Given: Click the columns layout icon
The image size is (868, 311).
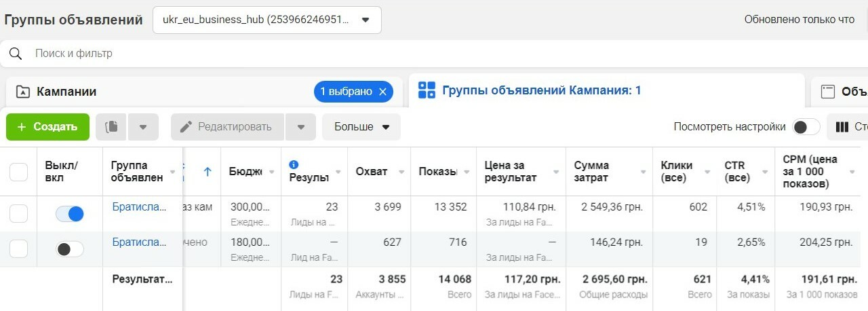Looking at the screenshot, I should click(x=842, y=127).
